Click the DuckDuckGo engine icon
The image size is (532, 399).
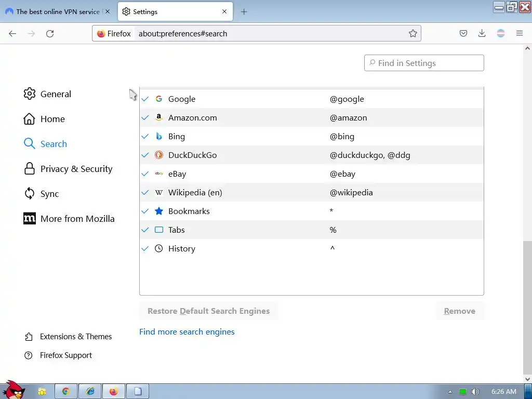click(159, 155)
